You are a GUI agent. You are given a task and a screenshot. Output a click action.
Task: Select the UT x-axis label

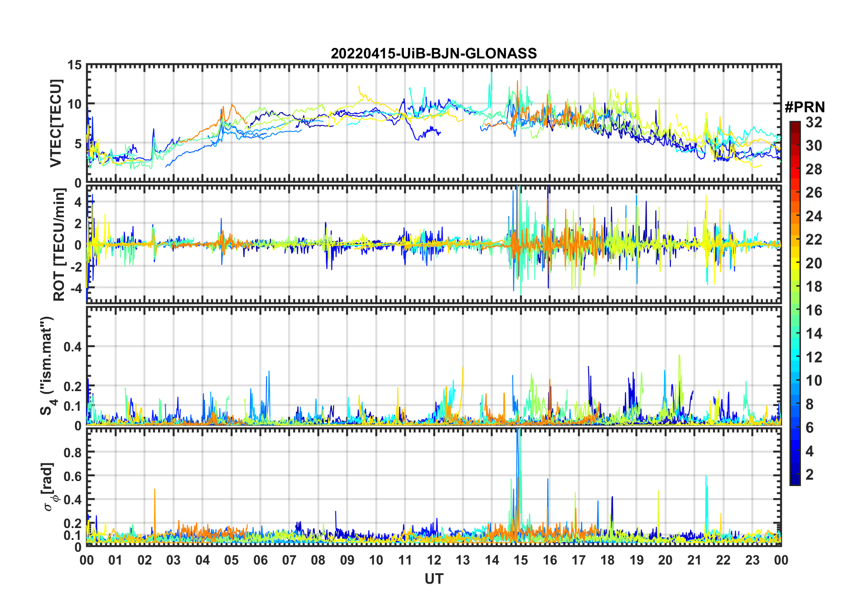434,579
